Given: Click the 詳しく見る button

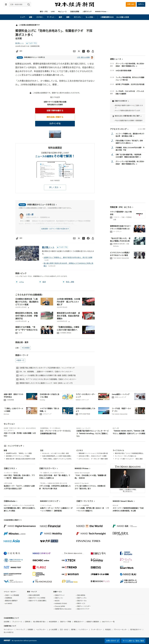Looking at the screenshot, I should (x=55, y=187).
